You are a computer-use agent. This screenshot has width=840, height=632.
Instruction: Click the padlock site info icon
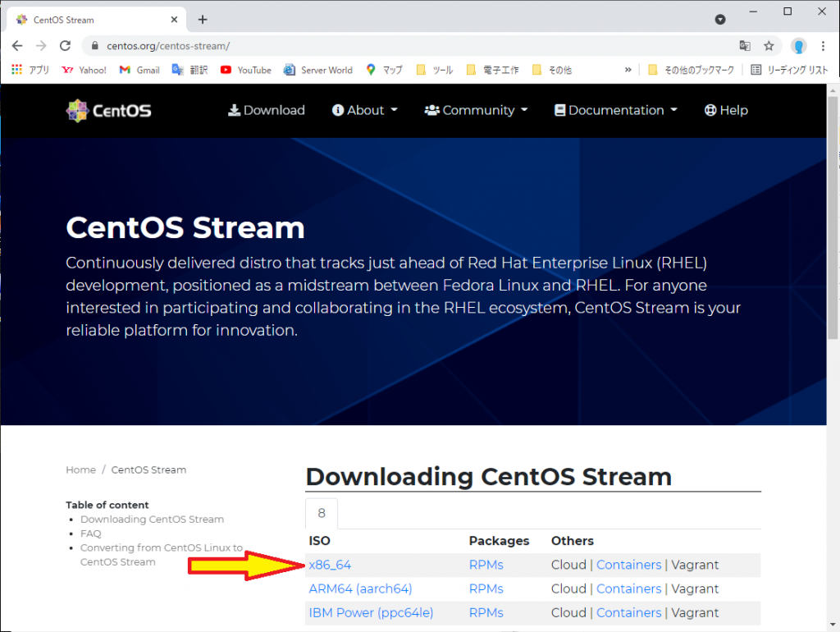click(x=95, y=46)
